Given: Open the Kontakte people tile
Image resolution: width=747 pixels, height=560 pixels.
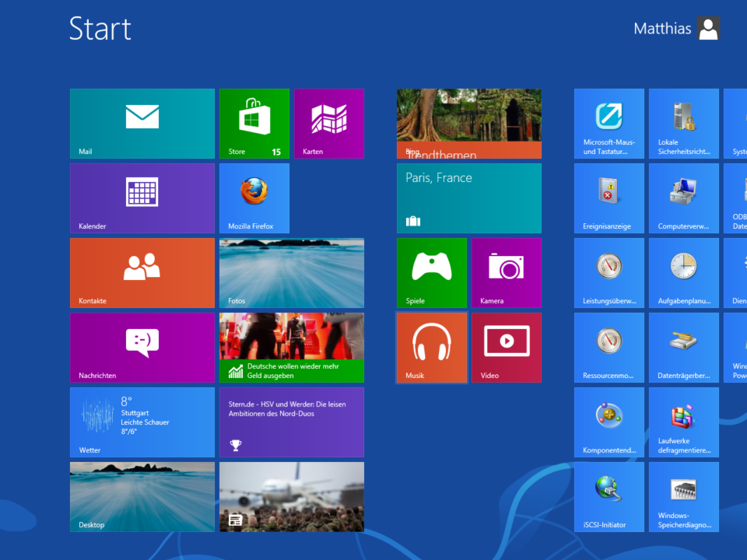Looking at the screenshot, I should point(142,272).
